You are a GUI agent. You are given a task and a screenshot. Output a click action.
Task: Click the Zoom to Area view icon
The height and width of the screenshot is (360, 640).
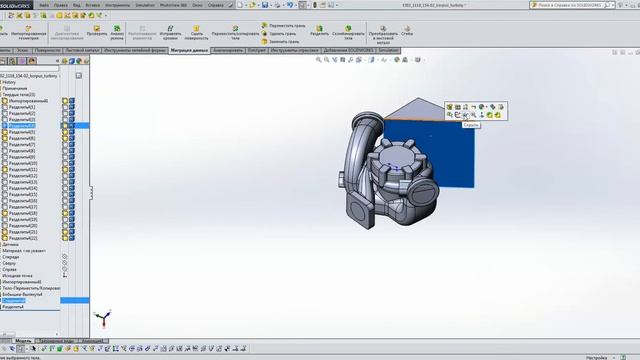click(x=327, y=60)
